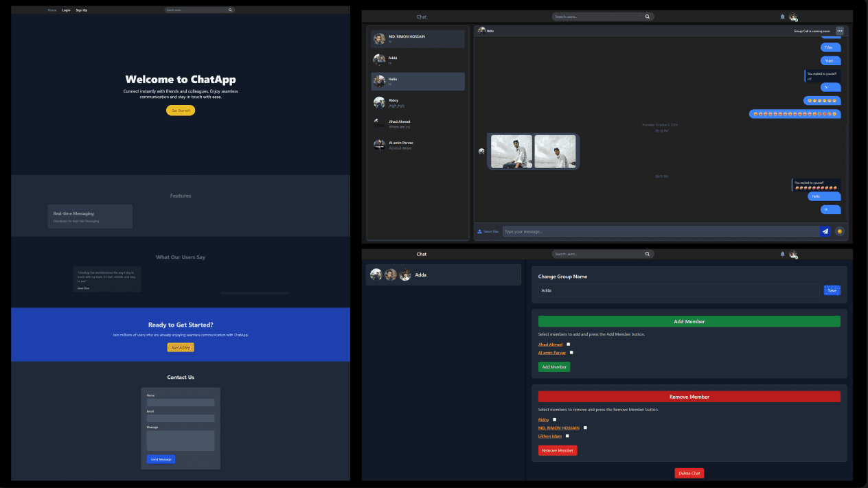Select the Adda conversation in chat list
Viewport: 868px width, 488px height.
[x=418, y=60]
